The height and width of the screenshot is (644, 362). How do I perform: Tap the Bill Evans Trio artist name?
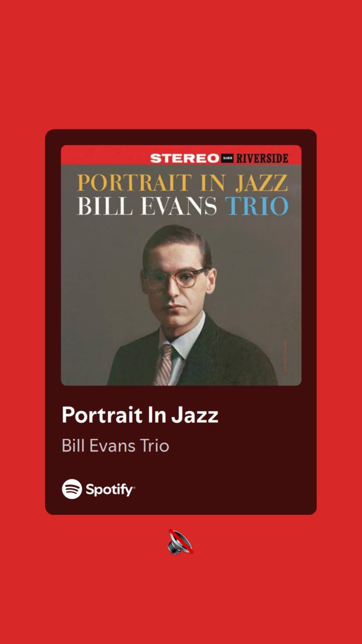(115, 446)
